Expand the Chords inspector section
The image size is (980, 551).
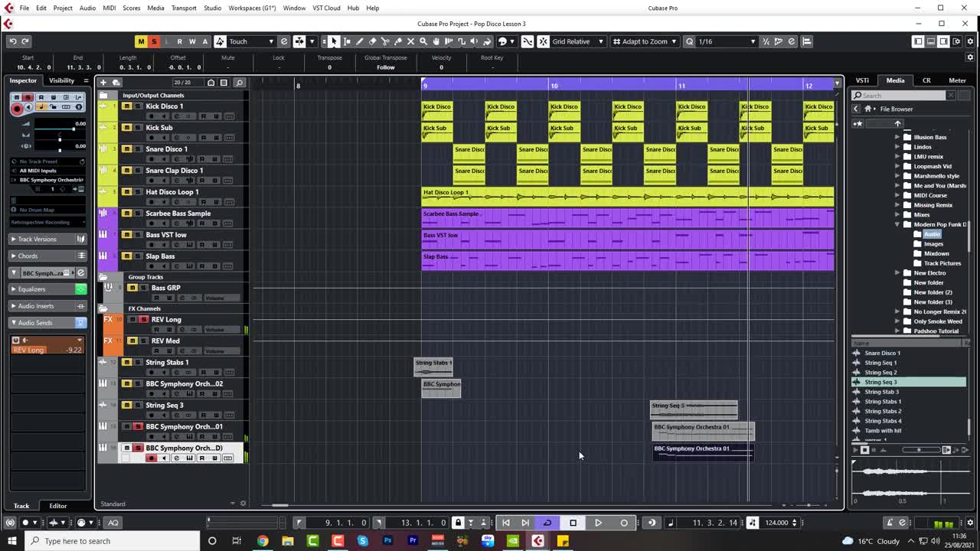pyautogui.click(x=47, y=256)
